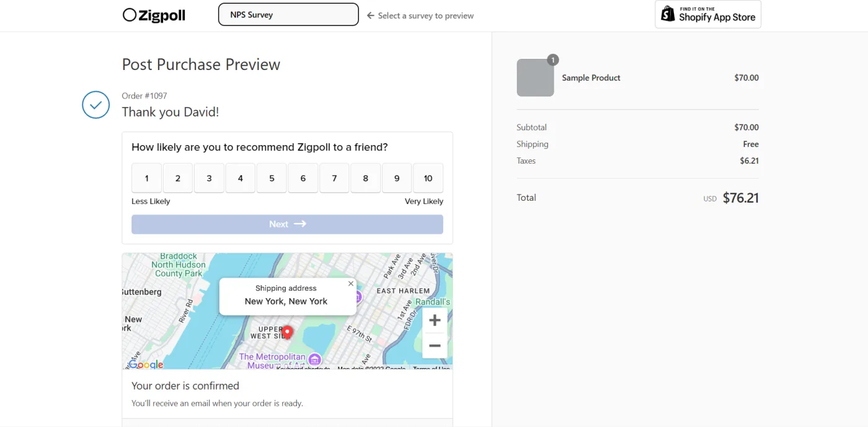Screen dimensions: 868x427
Task: Click "Select a survey to preview" text
Action: coord(425,15)
